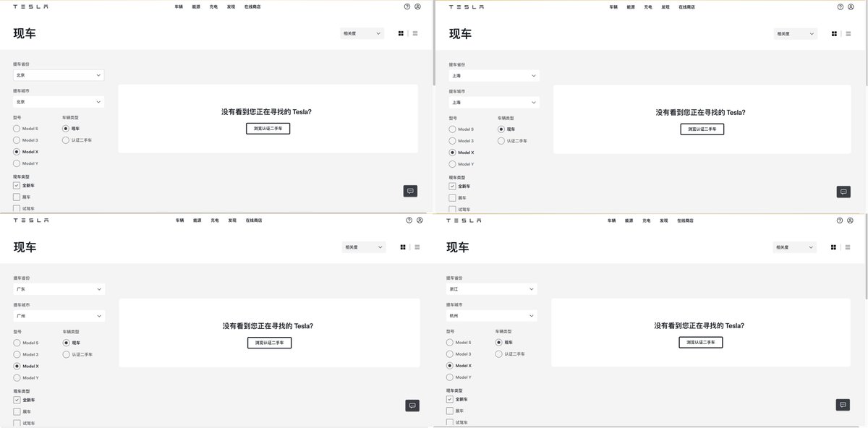This screenshot has height=428, width=868.
Task: Open the 北京 province dropdown
Action: tap(59, 75)
